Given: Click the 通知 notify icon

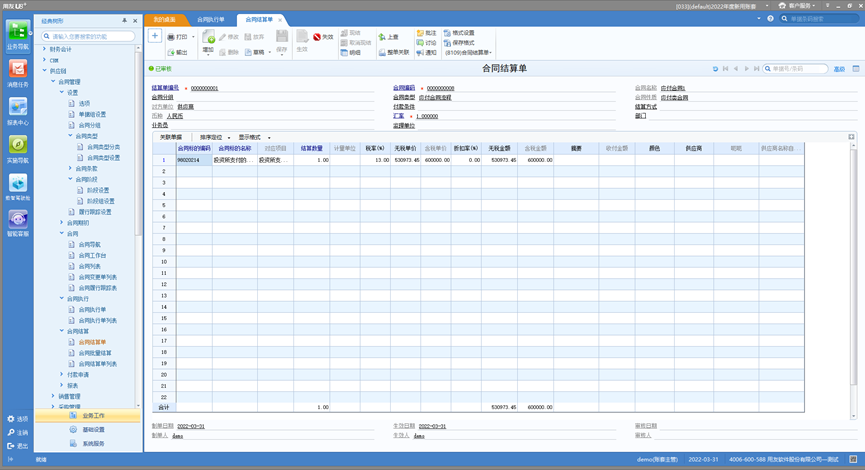Looking at the screenshot, I should point(420,52).
